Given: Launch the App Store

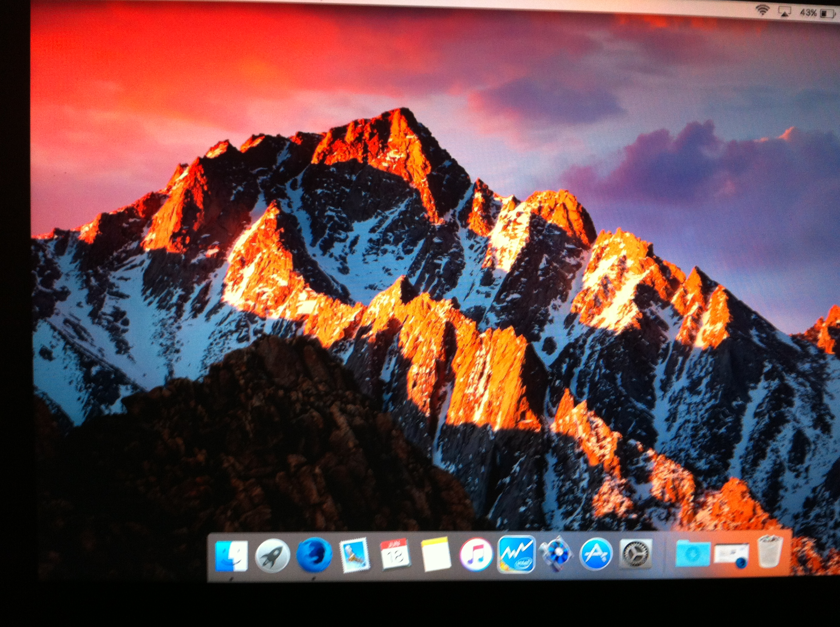Looking at the screenshot, I should click(596, 555).
